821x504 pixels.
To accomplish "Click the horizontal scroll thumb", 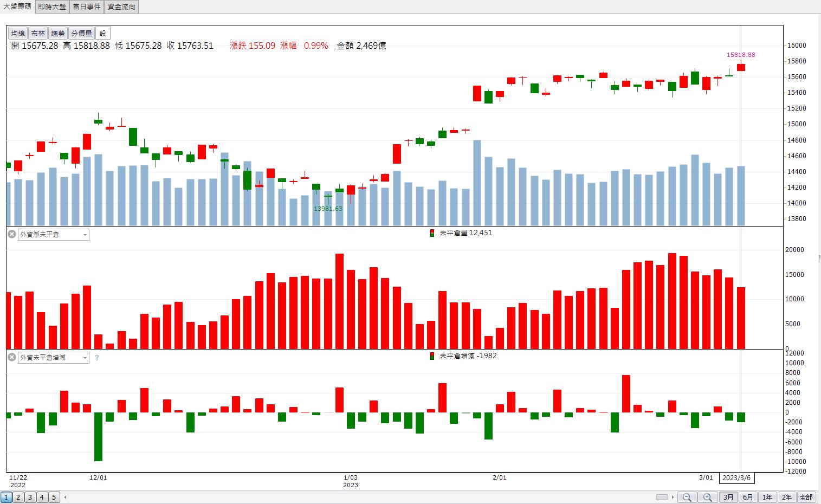I will (x=662, y=497).
